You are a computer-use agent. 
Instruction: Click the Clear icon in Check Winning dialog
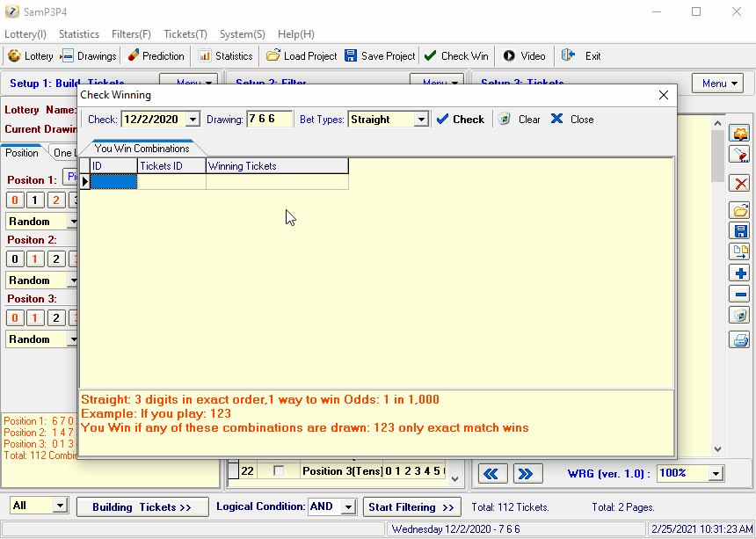tap(504, 119)
